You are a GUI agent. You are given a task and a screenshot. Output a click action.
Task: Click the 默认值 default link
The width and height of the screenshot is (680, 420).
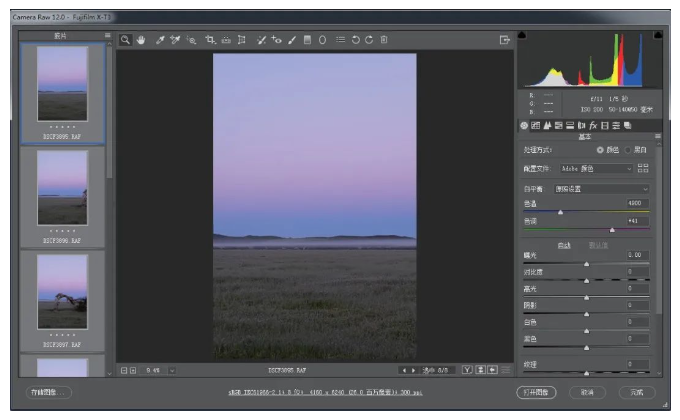598,246
